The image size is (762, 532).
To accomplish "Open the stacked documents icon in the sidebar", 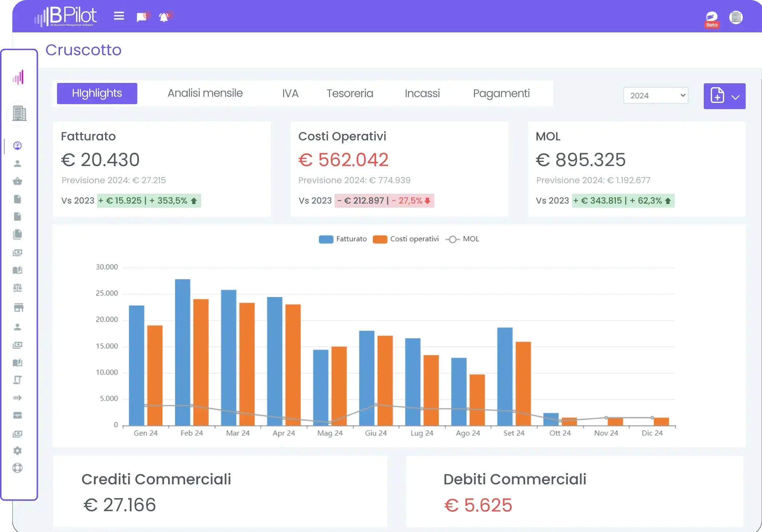I will (17, 234).
